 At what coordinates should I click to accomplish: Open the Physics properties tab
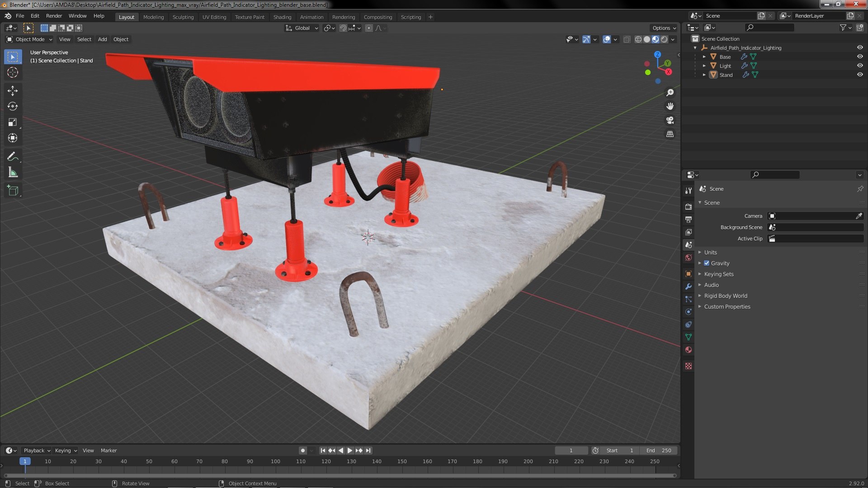click(689, 312)
